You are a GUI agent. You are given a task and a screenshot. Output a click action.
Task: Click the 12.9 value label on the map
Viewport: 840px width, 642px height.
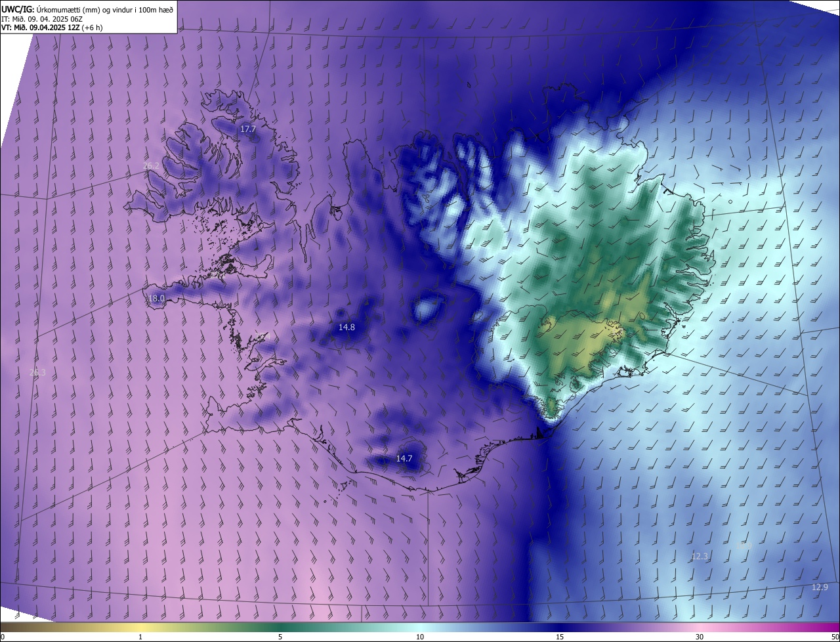(820, 587)
